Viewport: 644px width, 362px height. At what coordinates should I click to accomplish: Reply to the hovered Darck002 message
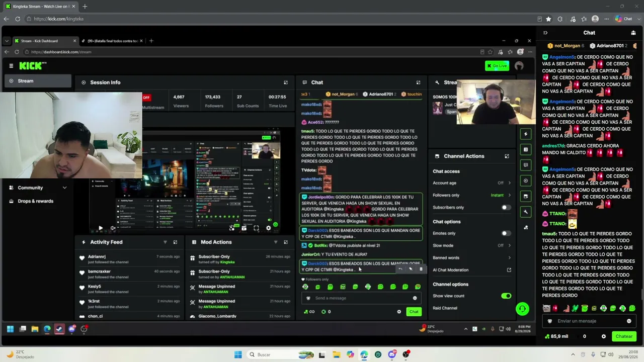pyautogui.click(x=400, y=269)
